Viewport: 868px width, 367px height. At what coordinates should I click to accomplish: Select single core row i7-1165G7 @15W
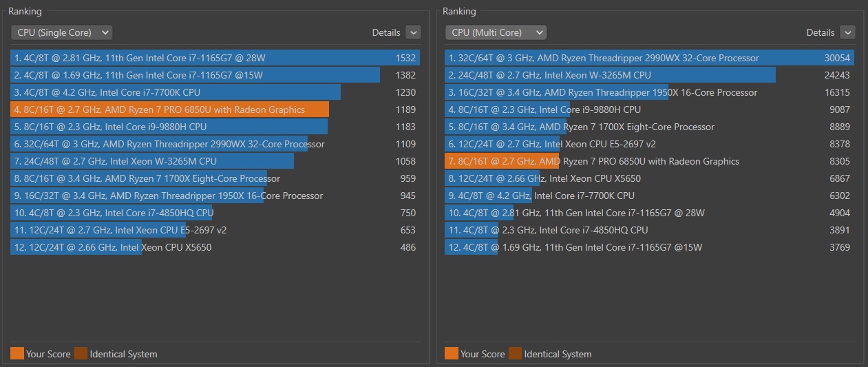click(215, 75)
